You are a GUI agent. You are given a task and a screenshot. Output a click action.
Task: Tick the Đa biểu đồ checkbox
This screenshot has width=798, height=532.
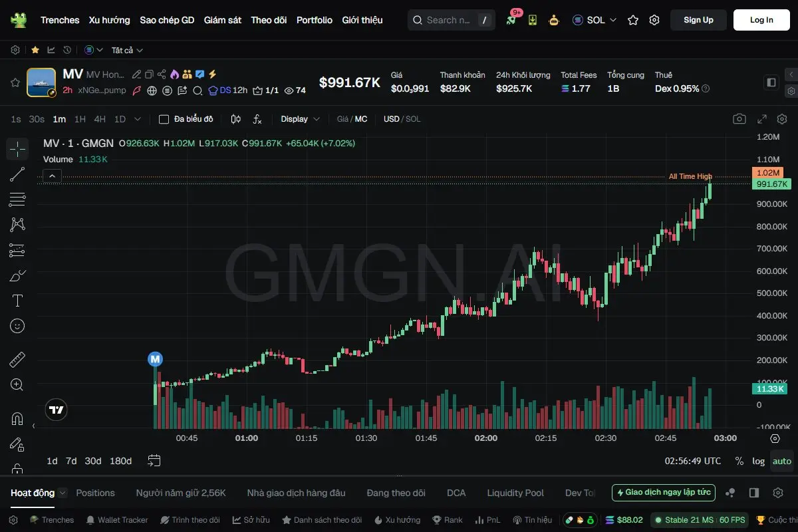pyautogui.click(x=164, y=119)
